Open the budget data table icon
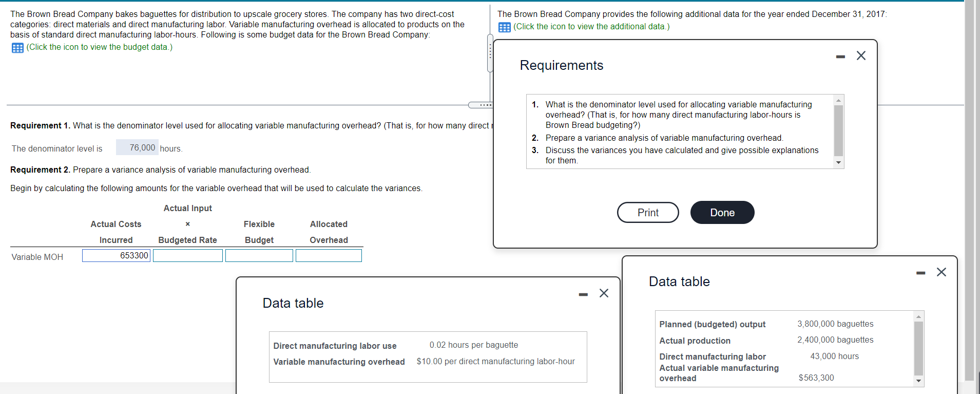The width and height of the screenshot is (980, 394). pyautogui.click(x=17, y=48)
